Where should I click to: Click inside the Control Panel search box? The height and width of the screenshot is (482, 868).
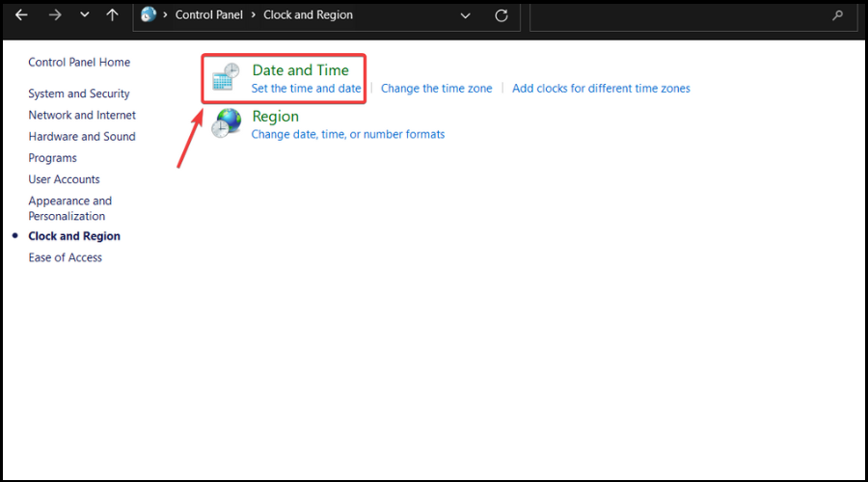point(681,16)
